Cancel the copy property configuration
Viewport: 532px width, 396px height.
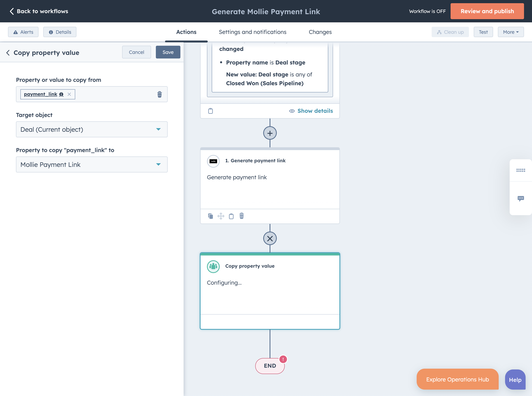(136, 52)
